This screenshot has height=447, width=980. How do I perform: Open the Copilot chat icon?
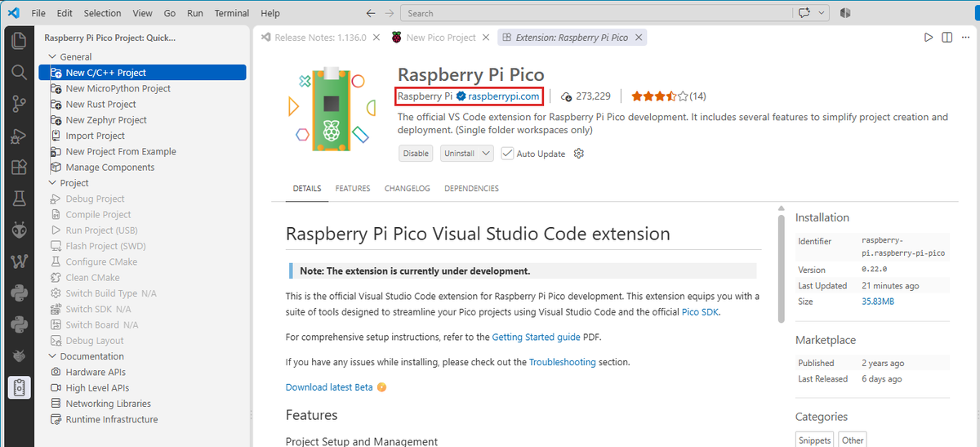point(804,13)
